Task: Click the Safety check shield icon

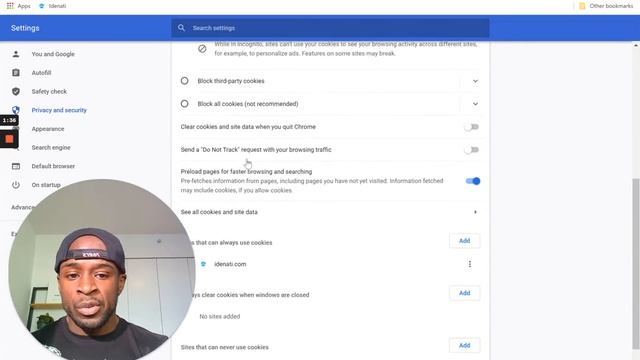Action: coord(16,91)
